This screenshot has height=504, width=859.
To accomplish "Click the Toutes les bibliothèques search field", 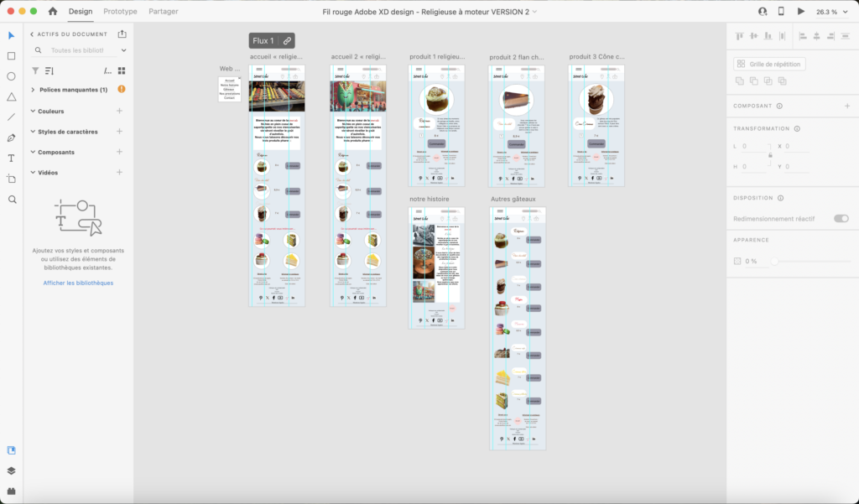I will coord(82,50).
